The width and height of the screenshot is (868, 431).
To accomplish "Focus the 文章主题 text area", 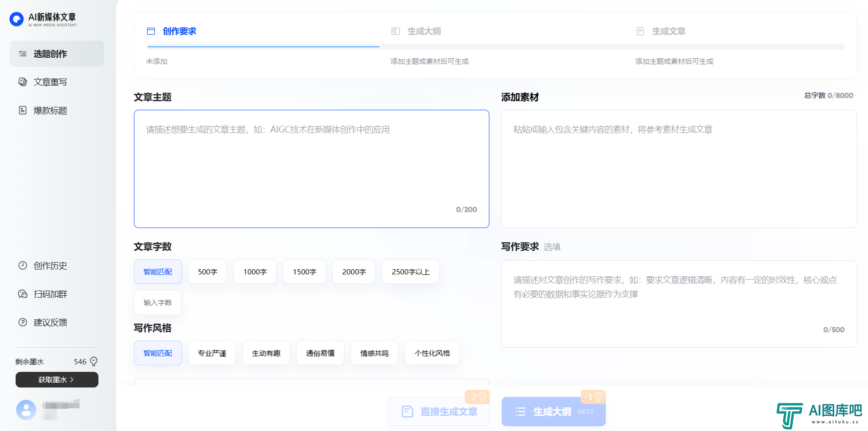I will 311,169.
